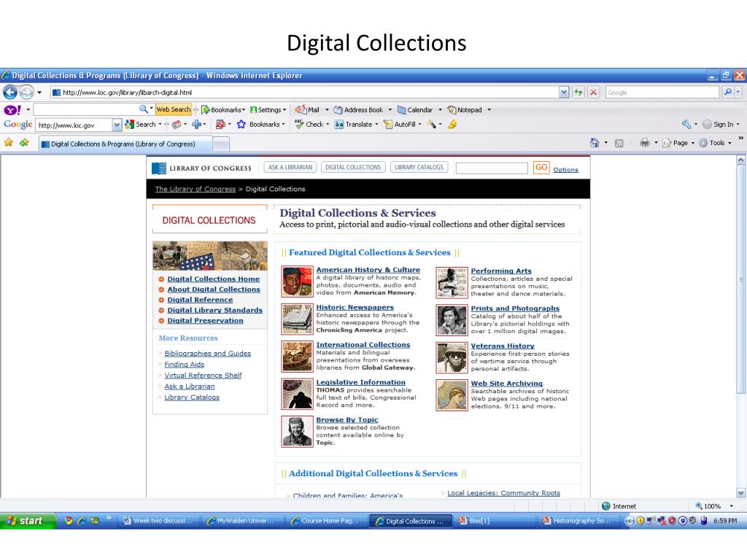Click the ASK A LIBRARIAN header tab

pos(290,167)
